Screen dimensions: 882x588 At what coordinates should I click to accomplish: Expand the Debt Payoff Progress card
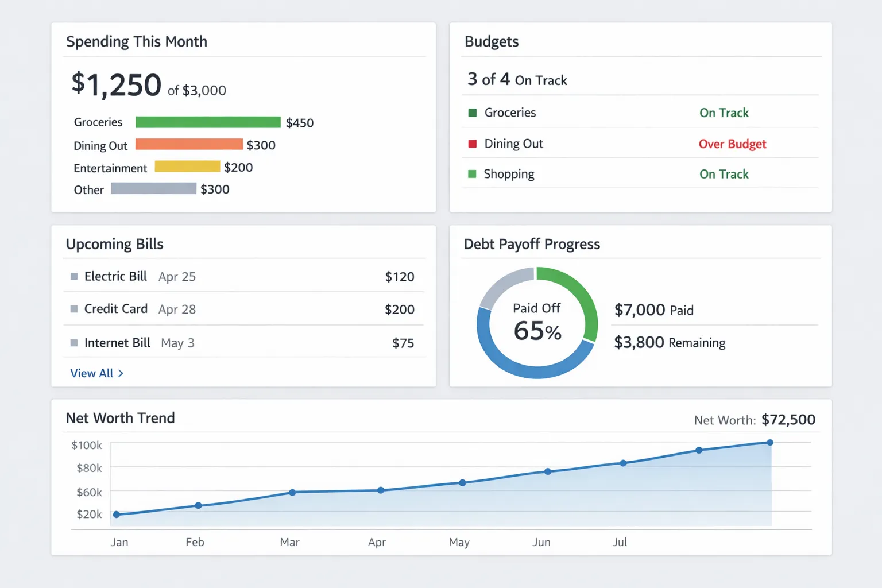[x=532, y=244]
